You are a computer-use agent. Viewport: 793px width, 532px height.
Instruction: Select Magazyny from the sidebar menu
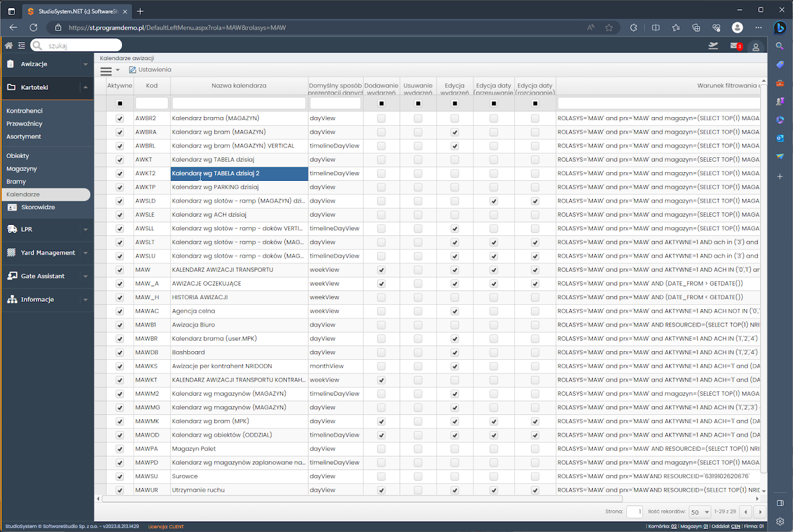22,168
